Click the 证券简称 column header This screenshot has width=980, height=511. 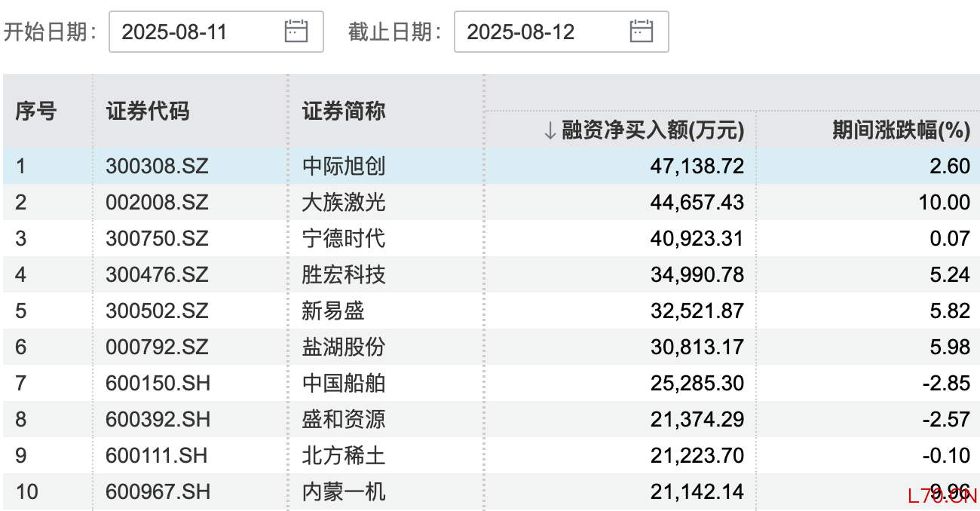[x=344, y=112]
